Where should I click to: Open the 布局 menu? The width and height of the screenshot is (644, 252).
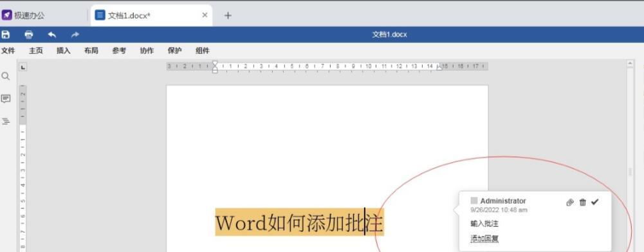point(91,51)
